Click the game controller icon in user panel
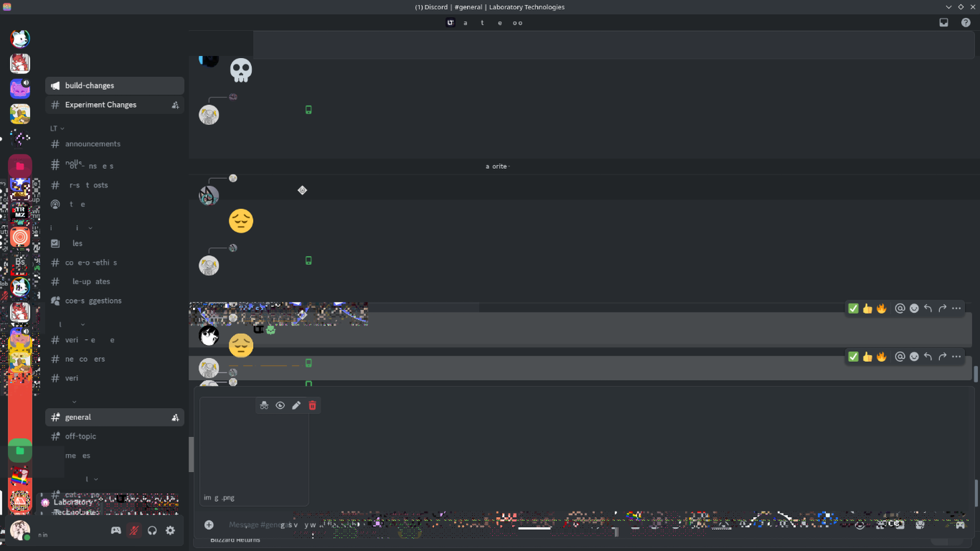 (116, 530)
